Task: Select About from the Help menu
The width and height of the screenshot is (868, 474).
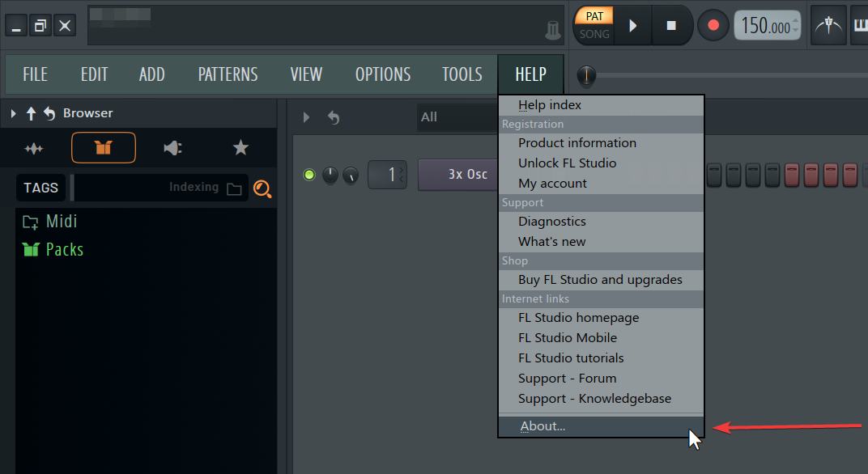Action: pos(542,425)
